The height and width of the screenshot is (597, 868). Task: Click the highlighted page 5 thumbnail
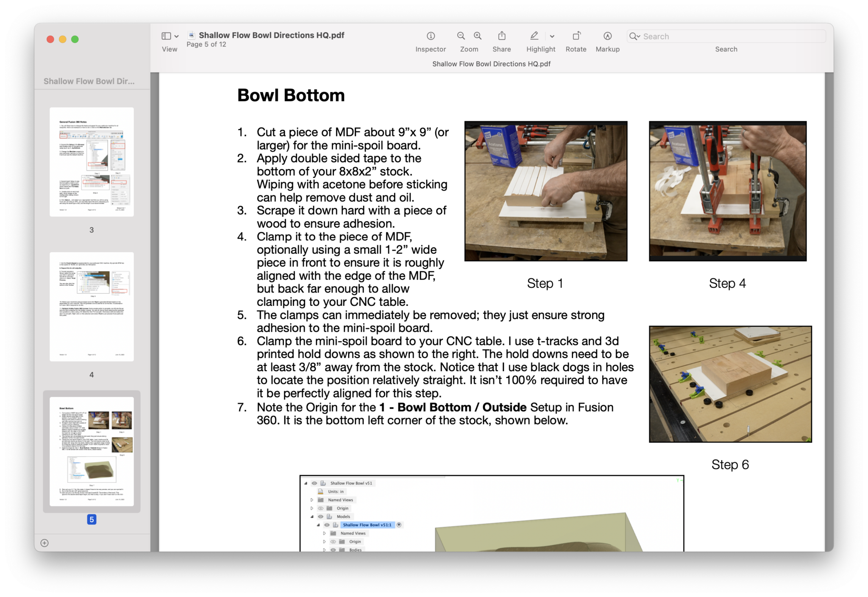pos(91,452)
